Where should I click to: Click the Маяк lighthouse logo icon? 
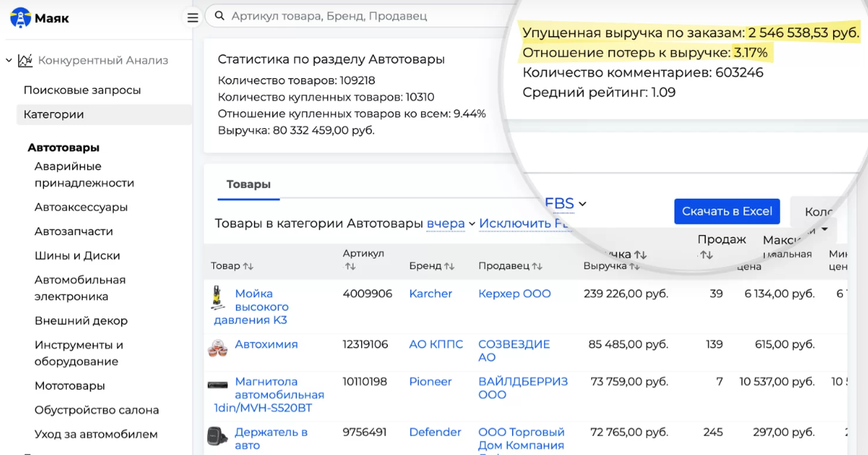(20, 17)
